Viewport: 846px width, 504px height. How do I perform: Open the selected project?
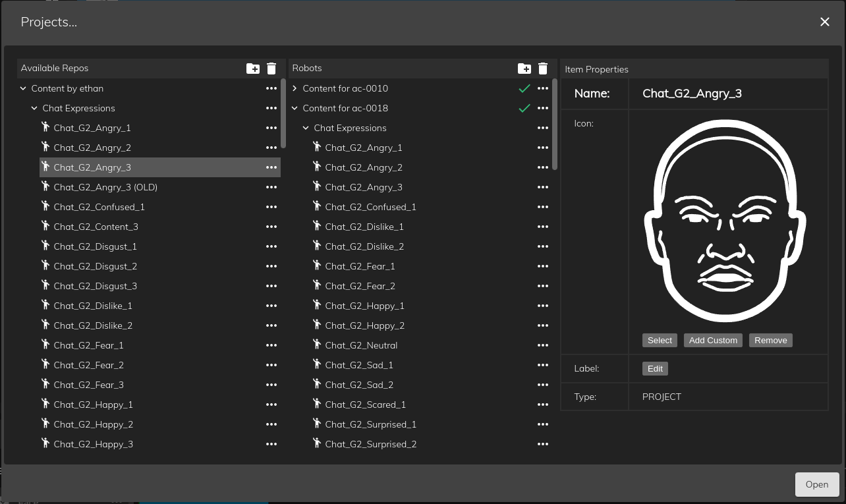tap(817, 484)
